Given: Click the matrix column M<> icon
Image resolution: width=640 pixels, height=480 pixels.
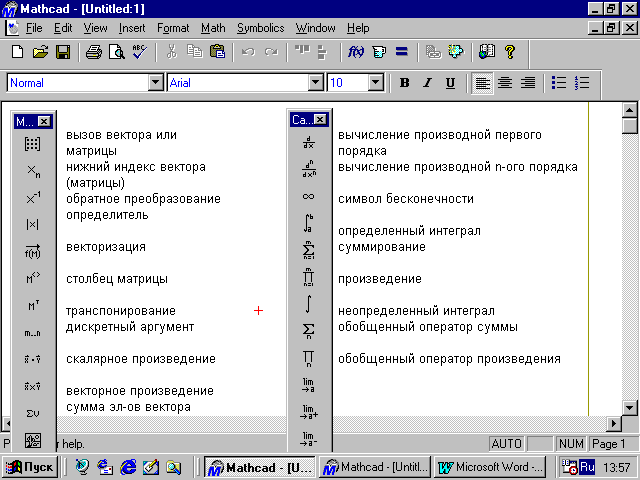Looking at the screenshot, I should 33,279.
